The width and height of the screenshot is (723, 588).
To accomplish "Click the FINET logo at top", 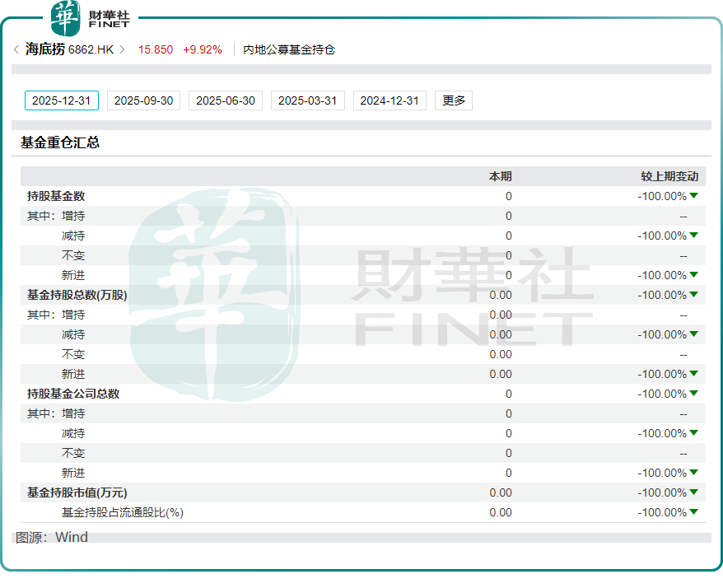I will (91, 18).
